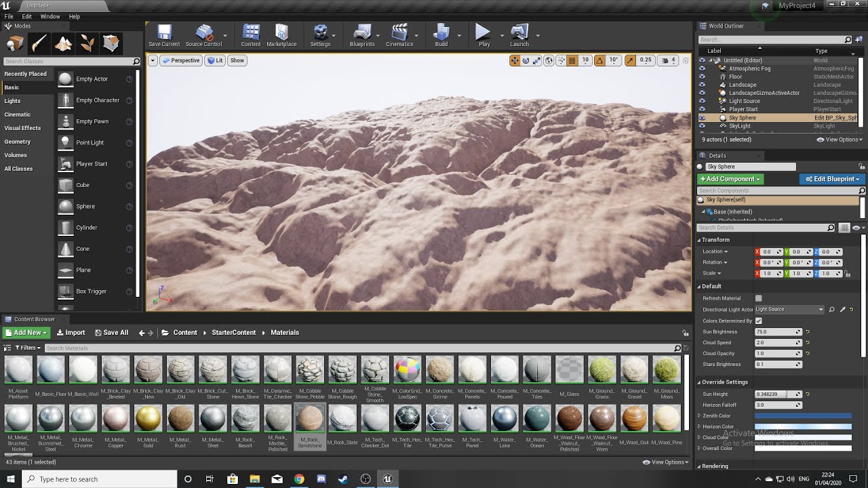Toggle visibility of Player Start actor
This screenshot has height=488, width=868.
pos(702,109)
